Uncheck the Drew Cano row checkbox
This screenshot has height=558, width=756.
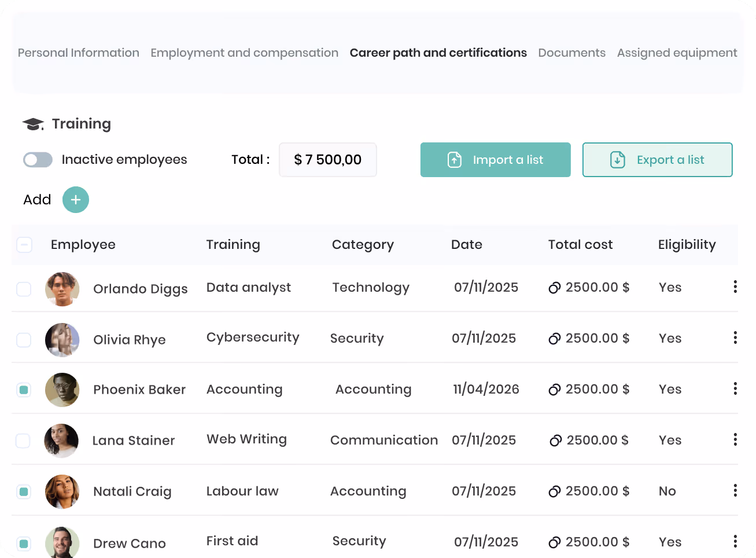coord(24,544)
